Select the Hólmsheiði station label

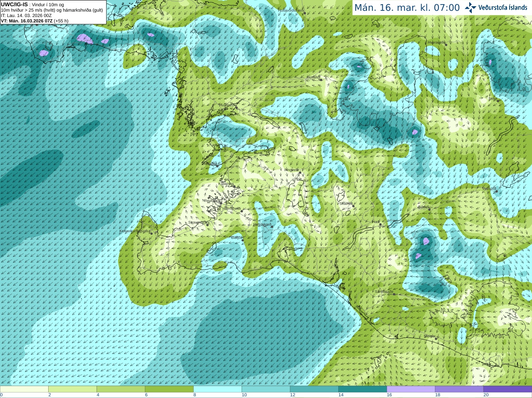point(232,209)
